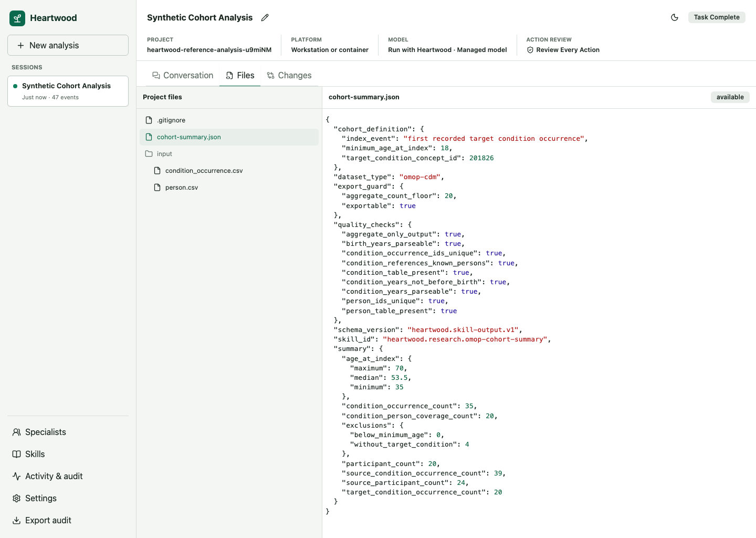Click the Task Complete status badge

pyautogui.click(x=717, y=17)
